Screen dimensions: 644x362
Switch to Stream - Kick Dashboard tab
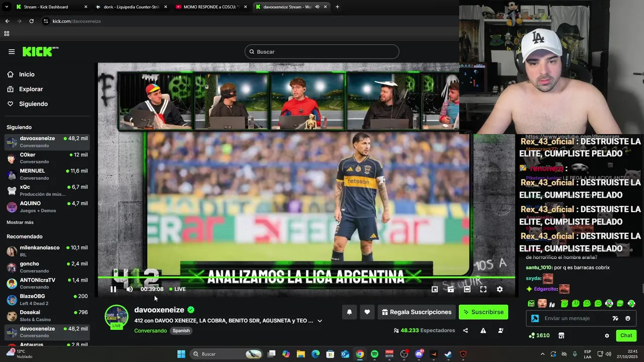click(x=51, y=7)
